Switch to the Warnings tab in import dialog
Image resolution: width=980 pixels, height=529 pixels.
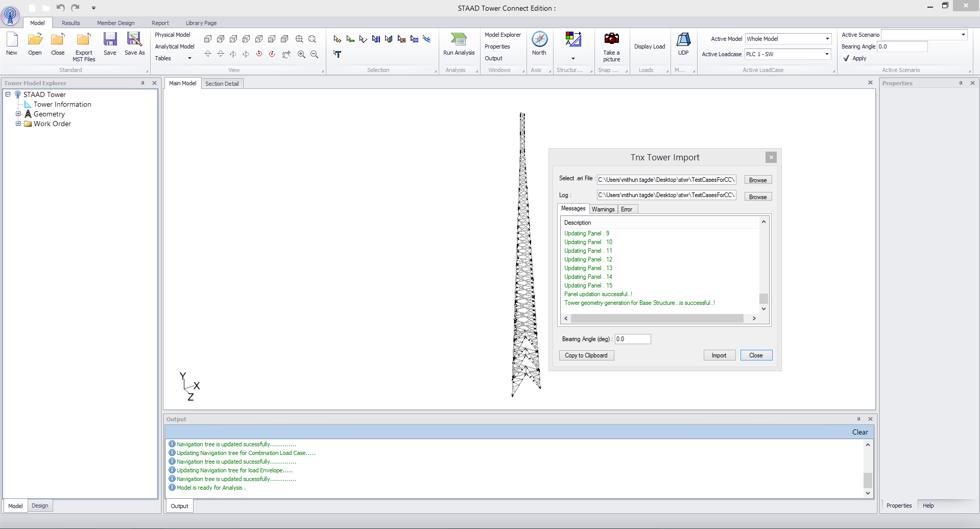[603, 209]
